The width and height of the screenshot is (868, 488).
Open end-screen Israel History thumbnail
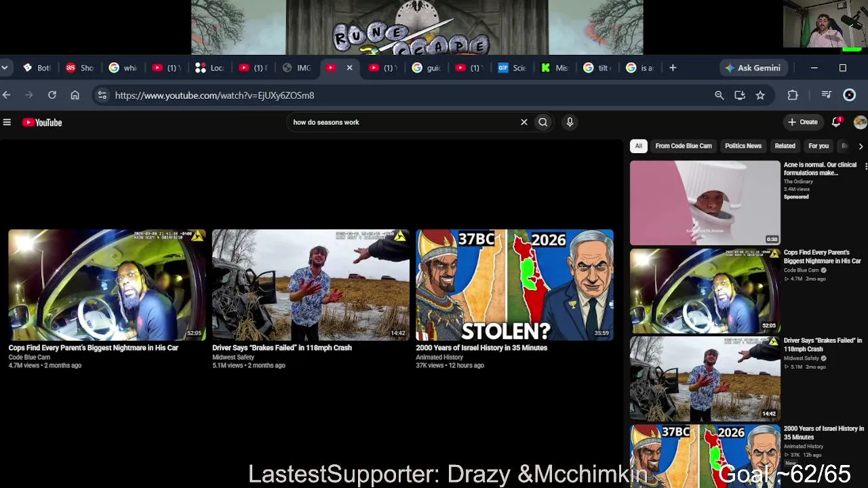[x=515, y=285]
